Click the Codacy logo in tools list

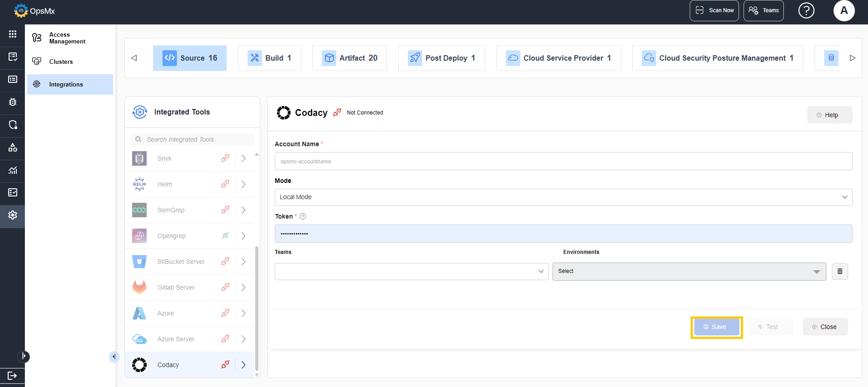[139, 365]
